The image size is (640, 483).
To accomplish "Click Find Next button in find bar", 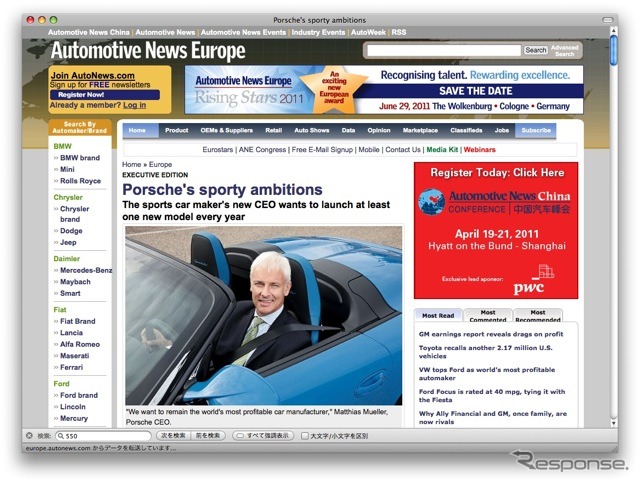I will click(x=173, y=436).
